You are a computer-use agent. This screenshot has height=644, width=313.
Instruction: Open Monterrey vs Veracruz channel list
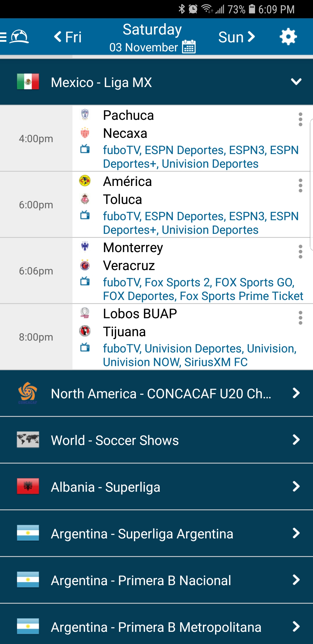pyautogui.click(x=203, y=289)
